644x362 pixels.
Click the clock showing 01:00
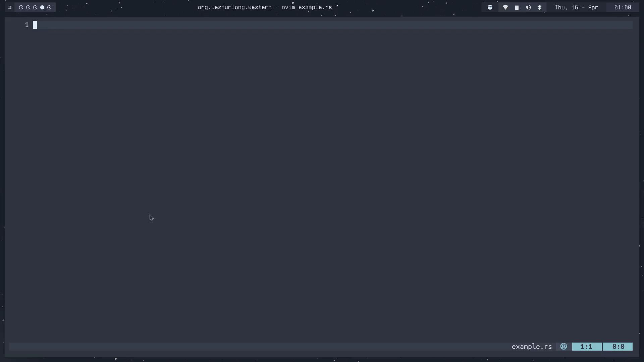tap(623, 7)
